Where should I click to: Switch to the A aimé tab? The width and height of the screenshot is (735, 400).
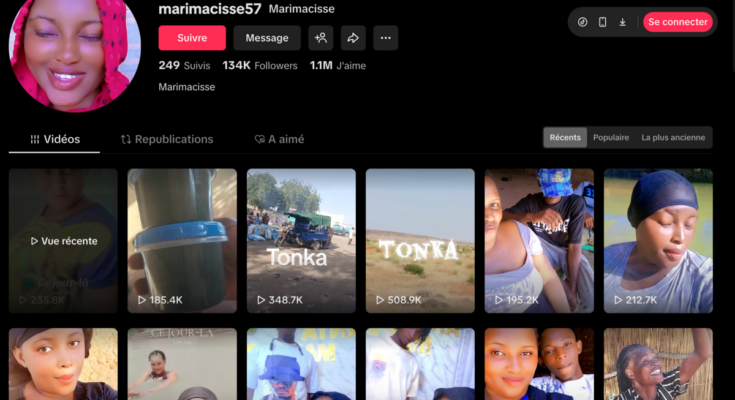[x=279, y=139]
